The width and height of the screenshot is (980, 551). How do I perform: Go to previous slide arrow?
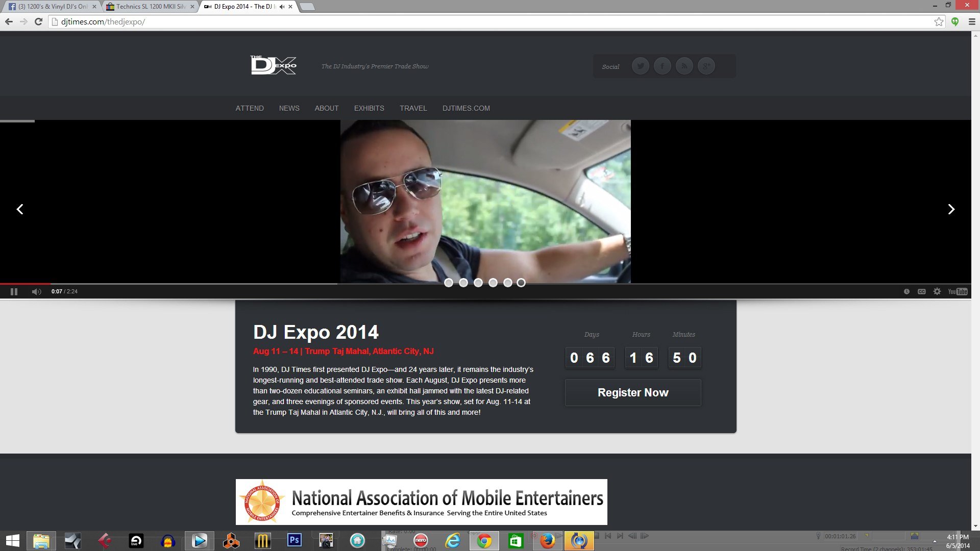pos(20,209)
